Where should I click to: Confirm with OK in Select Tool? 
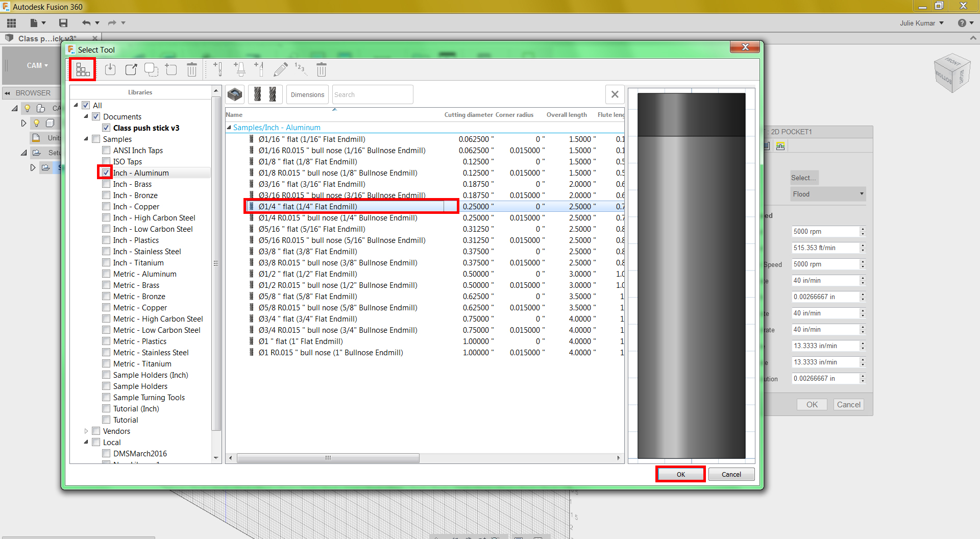click(x=680, y=474)
